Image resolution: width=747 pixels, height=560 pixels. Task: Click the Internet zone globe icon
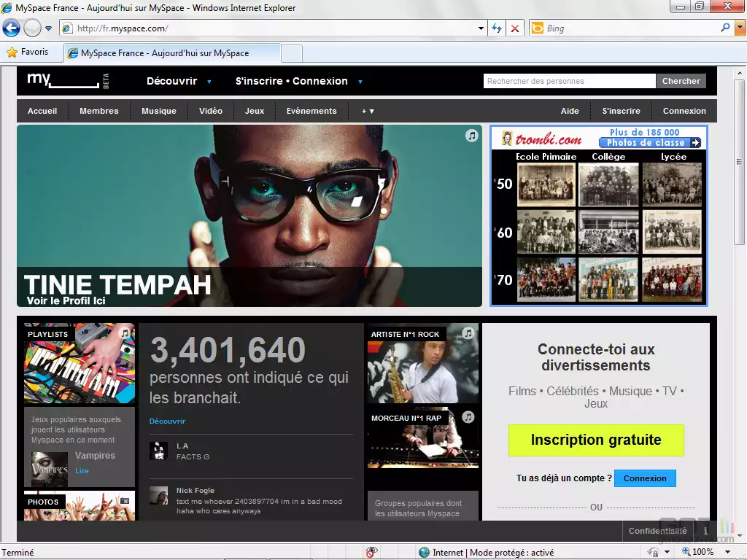pos(424,553)
